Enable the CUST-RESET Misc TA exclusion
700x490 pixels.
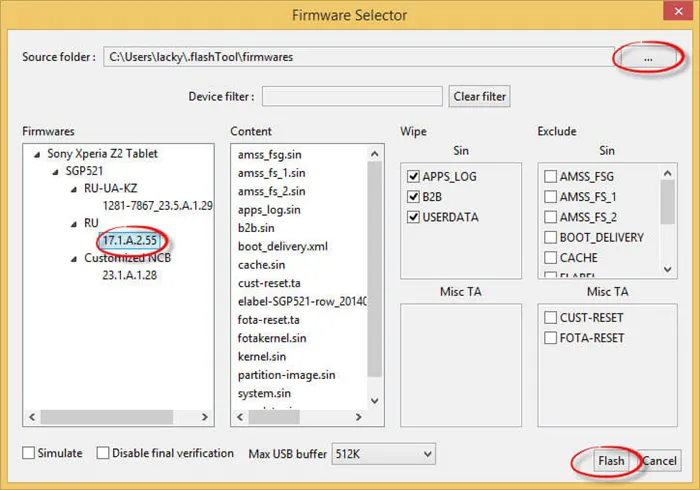pos(550,317)
